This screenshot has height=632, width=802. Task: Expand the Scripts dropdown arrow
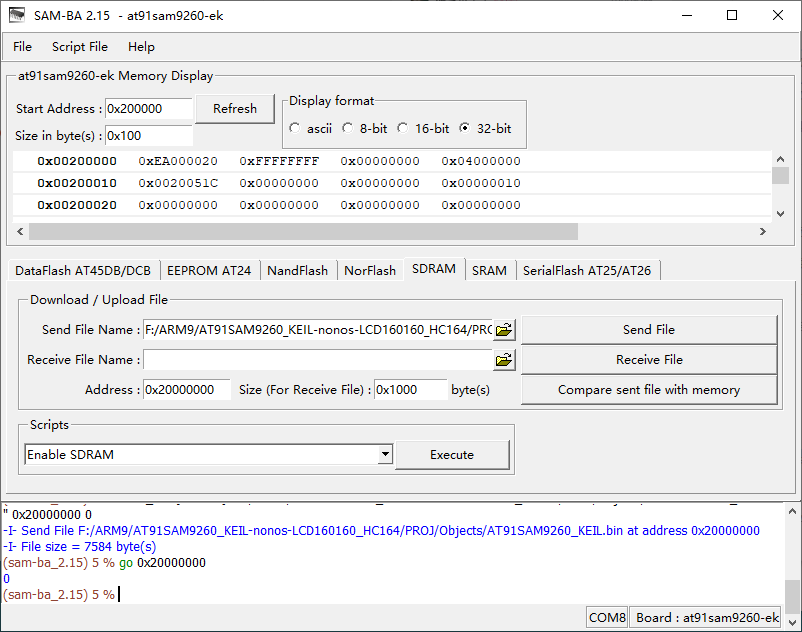click(x=385, y=454)
